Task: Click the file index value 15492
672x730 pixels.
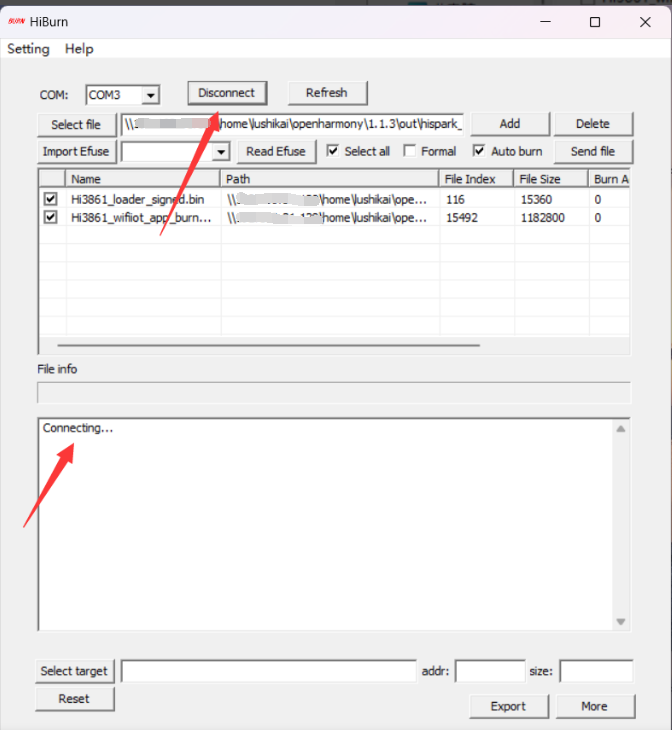Action: click(x=462, y=218)
